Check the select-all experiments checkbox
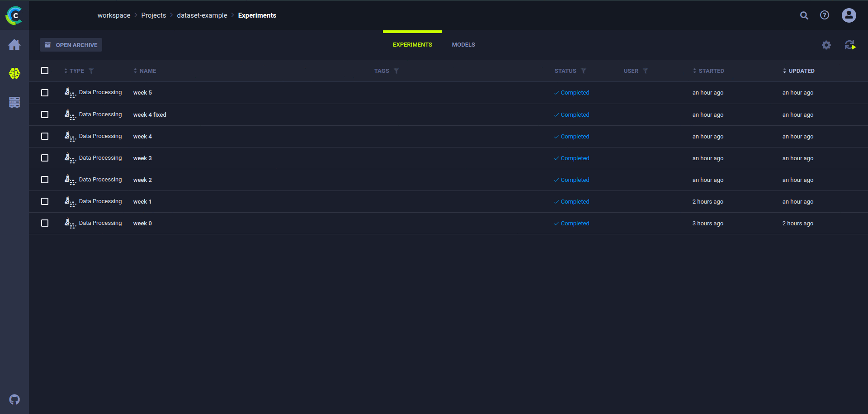The image size is (868, 414). pyautogui.click(x=45, y=71)
